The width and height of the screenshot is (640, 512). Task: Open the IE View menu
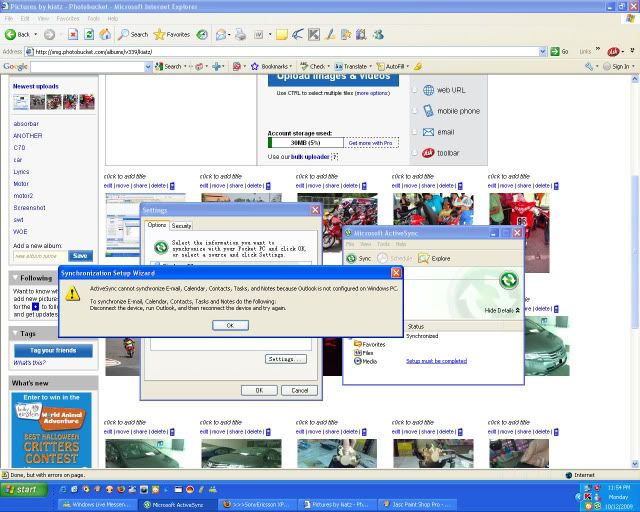(x=43, y=18)
